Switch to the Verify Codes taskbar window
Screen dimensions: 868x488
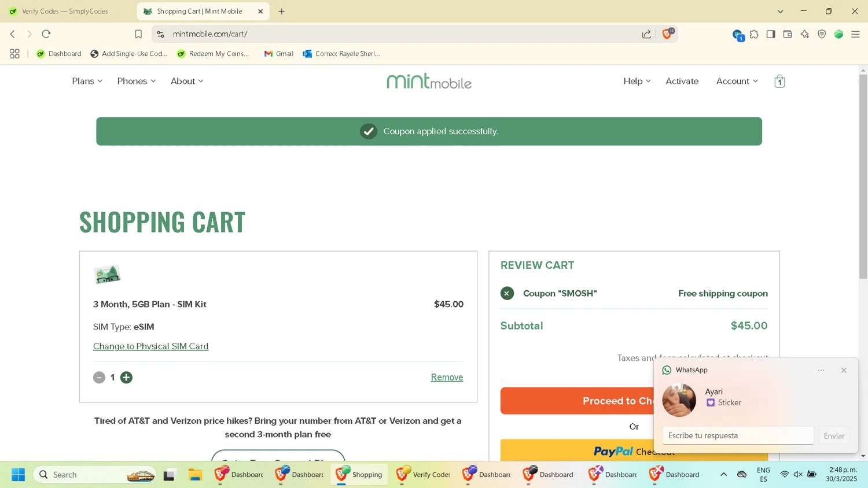(x=424, y=475)
